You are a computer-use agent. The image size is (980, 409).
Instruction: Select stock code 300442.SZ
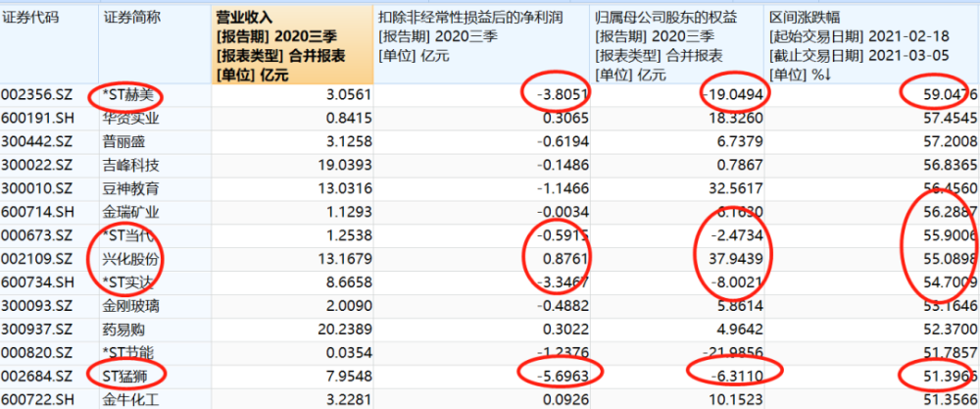click(37, 142)
